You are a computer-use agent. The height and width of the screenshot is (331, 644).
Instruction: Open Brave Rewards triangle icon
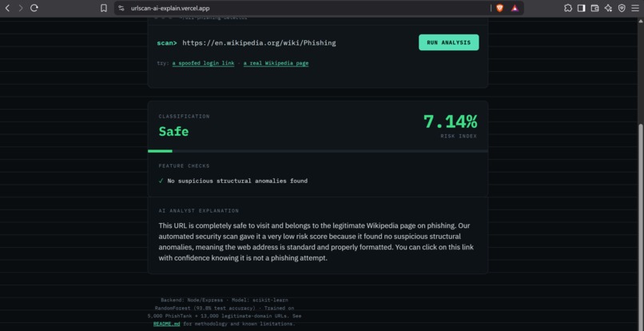click(515, 8)
